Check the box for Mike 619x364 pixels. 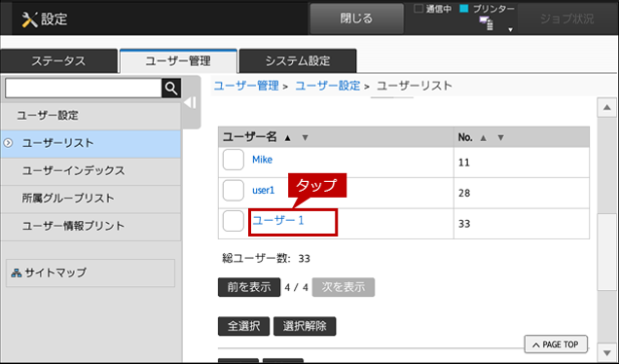point(234,160)
